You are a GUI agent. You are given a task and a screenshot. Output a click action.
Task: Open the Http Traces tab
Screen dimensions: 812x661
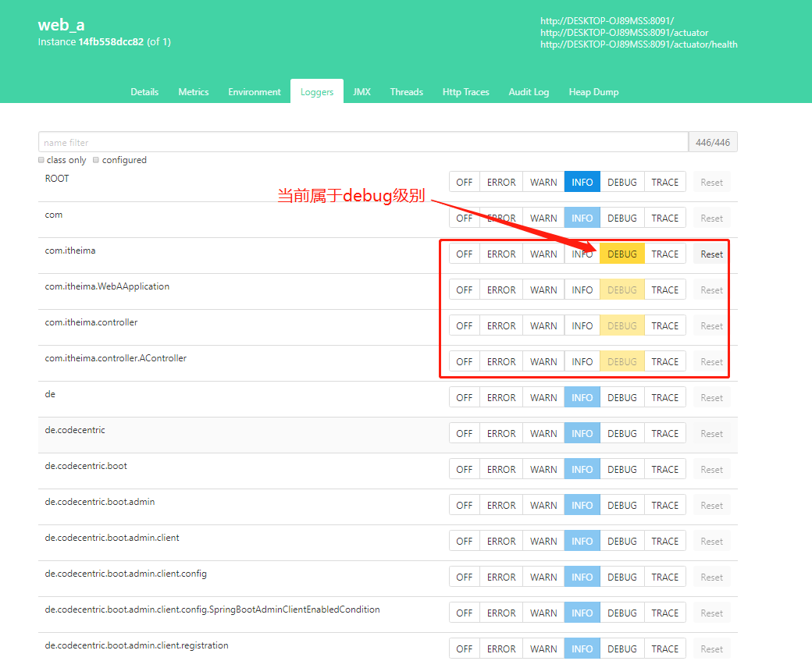(465, 91)
